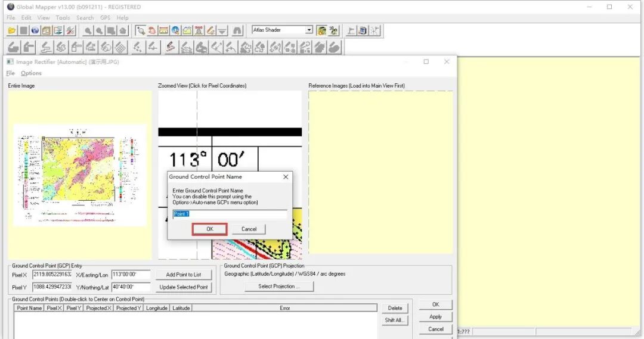Open the Search menu
644x339 pixels.
tap(85, 18)
